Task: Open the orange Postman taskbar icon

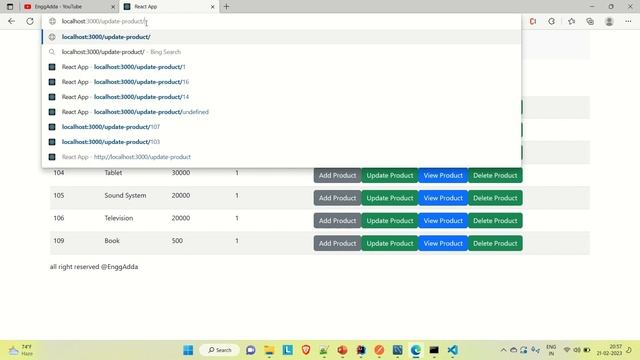Action: click(379, 350)
